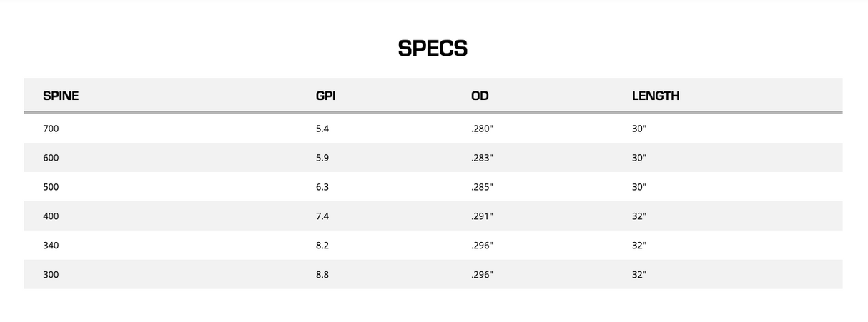Select the 400 spine value

(51, 216)
